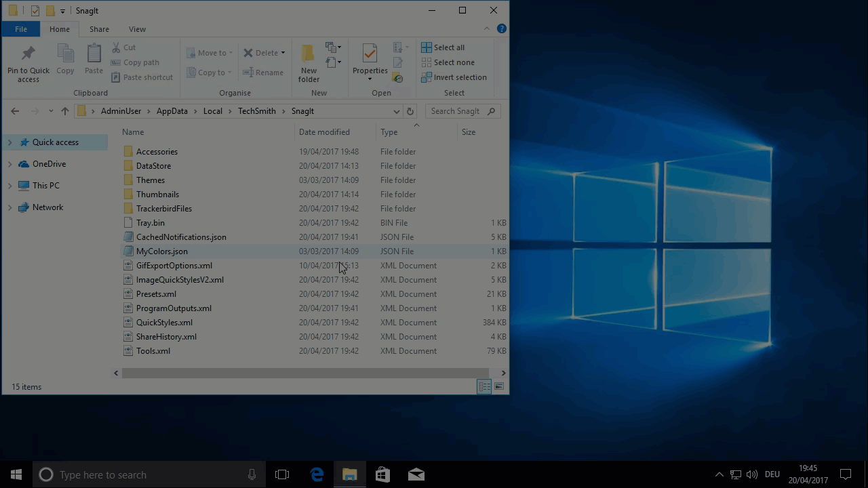868x488 pixels.
Task: Toggle the details view button in status bar
Action: click(x=484, y=386)
